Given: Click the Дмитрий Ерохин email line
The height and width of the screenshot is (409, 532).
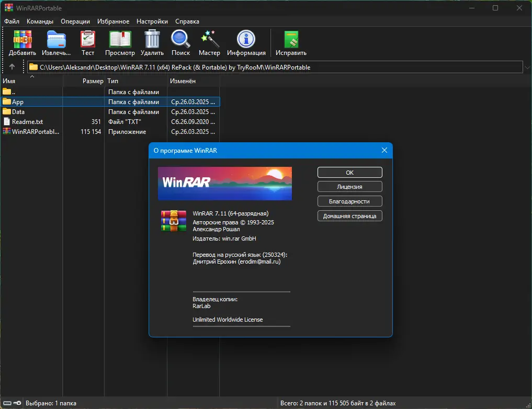Looking at the screenshot, I should (x=236, y=262).
